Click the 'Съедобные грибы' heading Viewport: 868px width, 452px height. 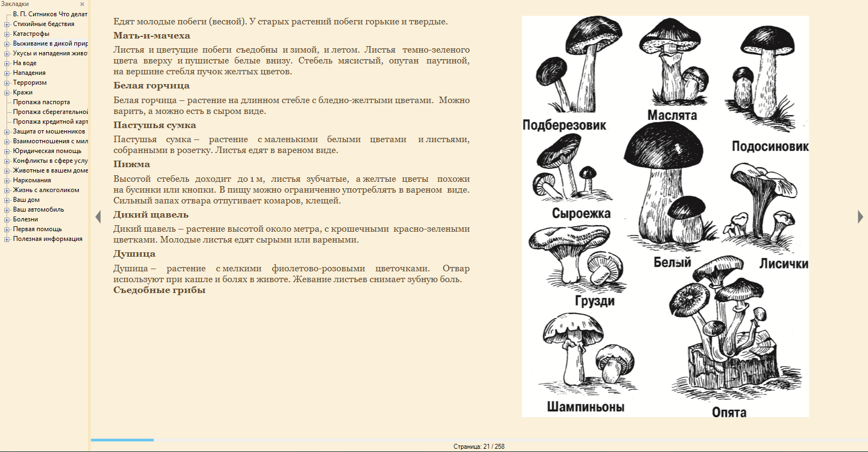(159, 290)
